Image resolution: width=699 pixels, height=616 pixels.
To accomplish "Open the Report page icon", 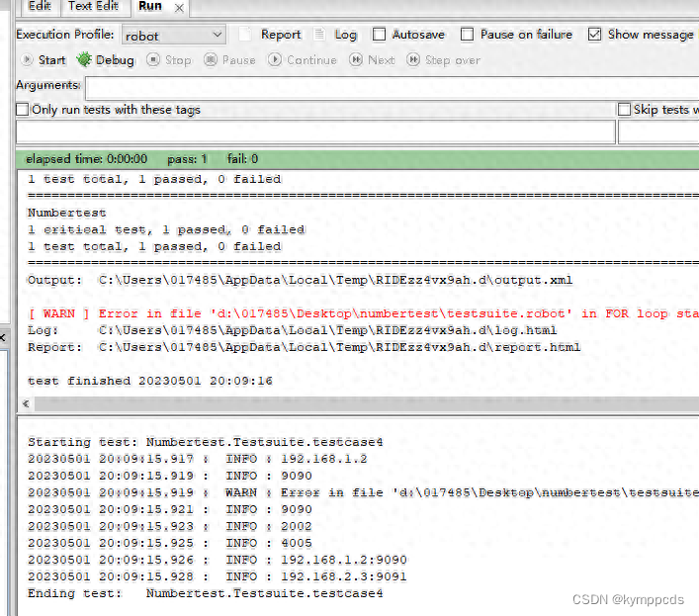I will click(245, 35).
